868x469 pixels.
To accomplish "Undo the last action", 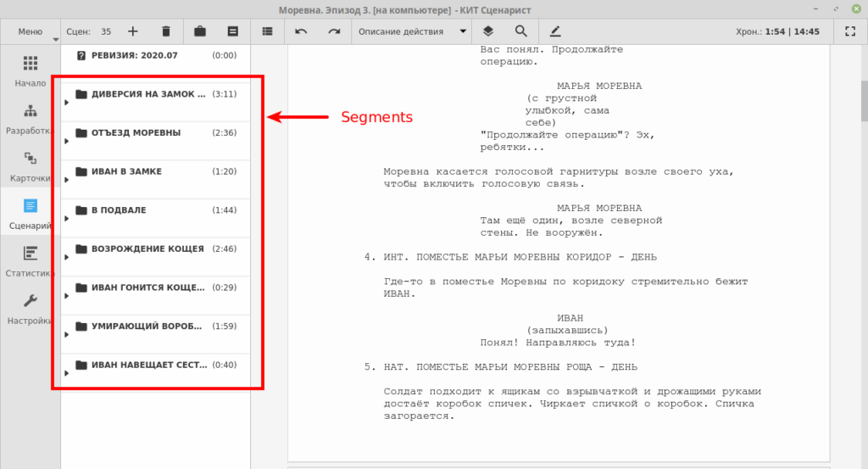I will (301, 31).
